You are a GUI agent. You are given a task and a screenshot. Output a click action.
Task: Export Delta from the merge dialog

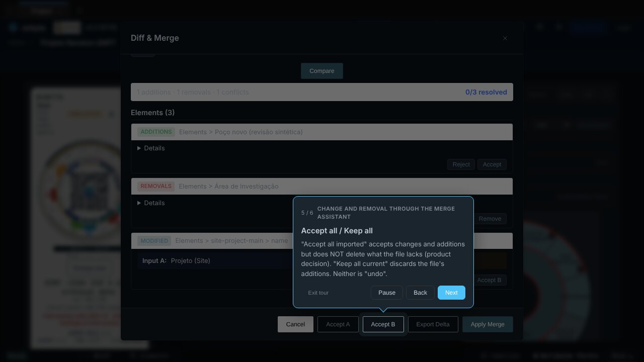433,324
